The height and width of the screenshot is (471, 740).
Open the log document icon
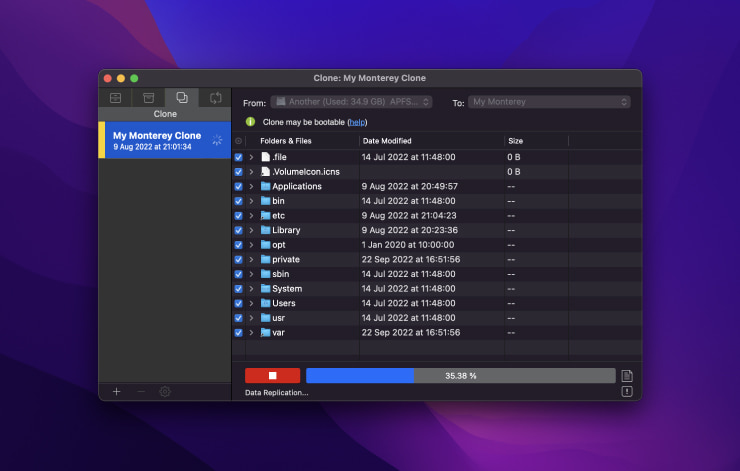tap(627, 376)
